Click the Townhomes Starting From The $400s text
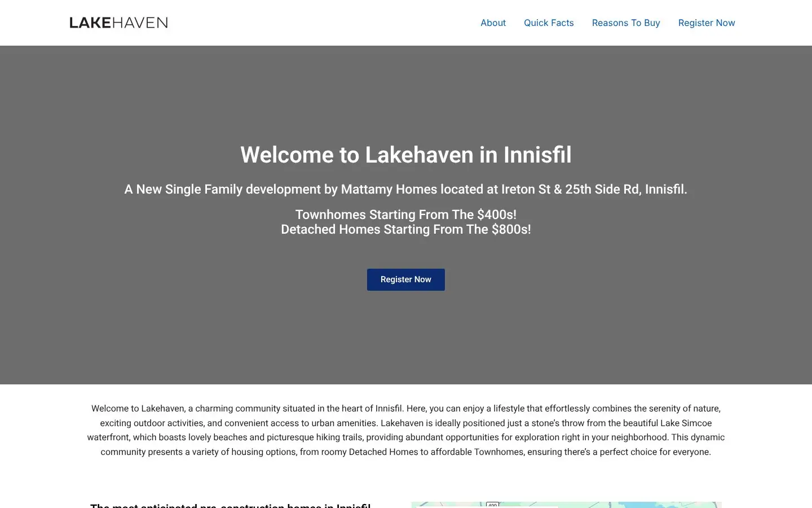The height and width of the screenshot is (508, 812). (x=406, y=214)
